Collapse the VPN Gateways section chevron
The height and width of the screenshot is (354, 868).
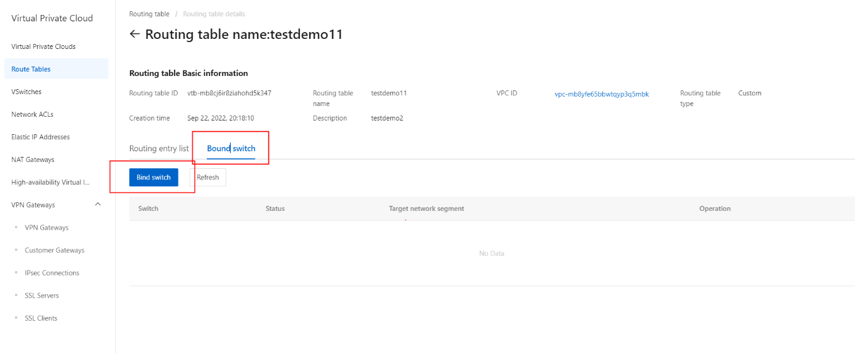point(97,205)
